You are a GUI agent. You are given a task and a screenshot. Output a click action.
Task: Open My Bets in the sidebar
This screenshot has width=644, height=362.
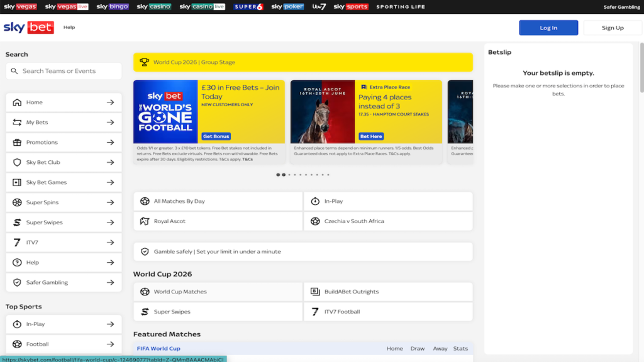click(64, 123)
